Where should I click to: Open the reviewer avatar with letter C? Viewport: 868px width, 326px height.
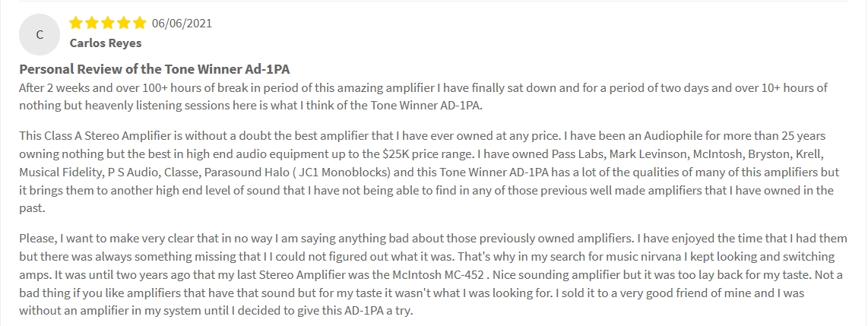coord(40,34)
